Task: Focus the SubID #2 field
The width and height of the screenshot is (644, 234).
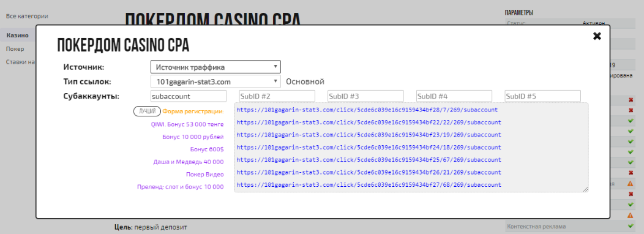Action: (277, 96)
